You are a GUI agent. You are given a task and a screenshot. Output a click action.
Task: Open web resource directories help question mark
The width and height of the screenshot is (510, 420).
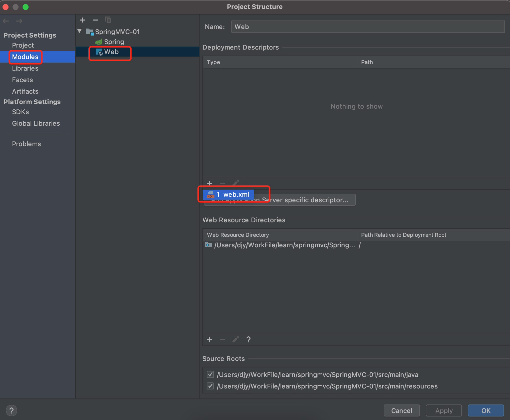tap(248, 339)
